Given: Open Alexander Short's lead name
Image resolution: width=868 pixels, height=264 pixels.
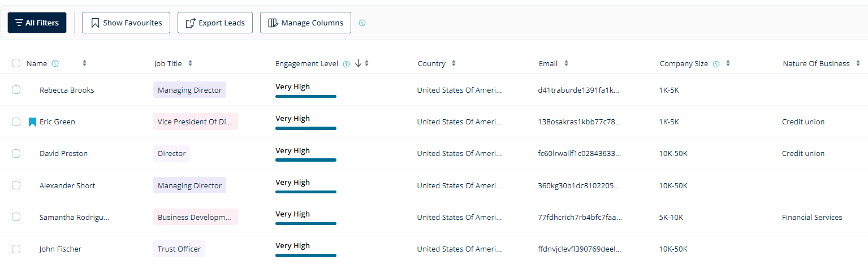Looking at the screenshot, I should click(67, 185).
